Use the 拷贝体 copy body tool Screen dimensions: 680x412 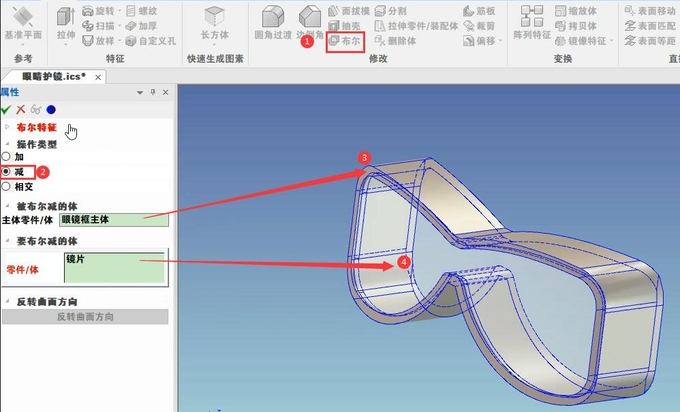click(x=576, y=26)
